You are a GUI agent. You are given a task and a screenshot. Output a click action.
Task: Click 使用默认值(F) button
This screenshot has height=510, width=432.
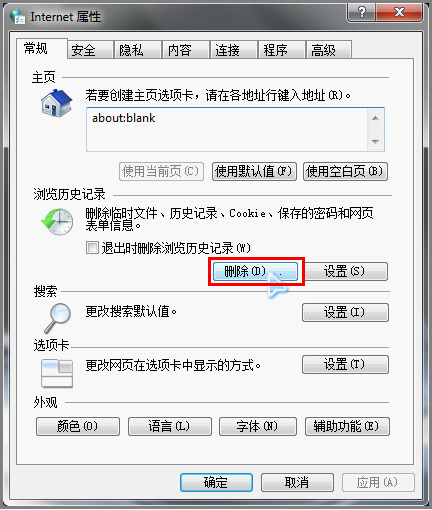tap(254, 171)
